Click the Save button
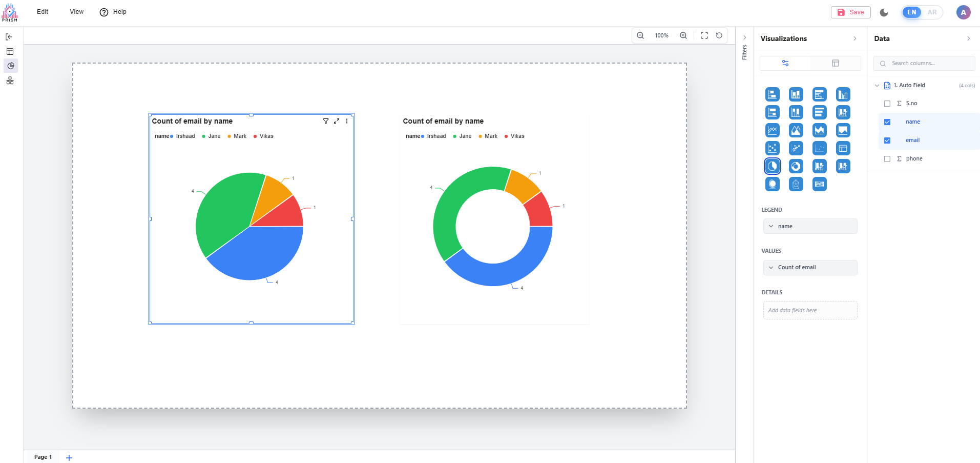Image resolution: width=980 pixels, height=463 pixels. tap(850, 12)
